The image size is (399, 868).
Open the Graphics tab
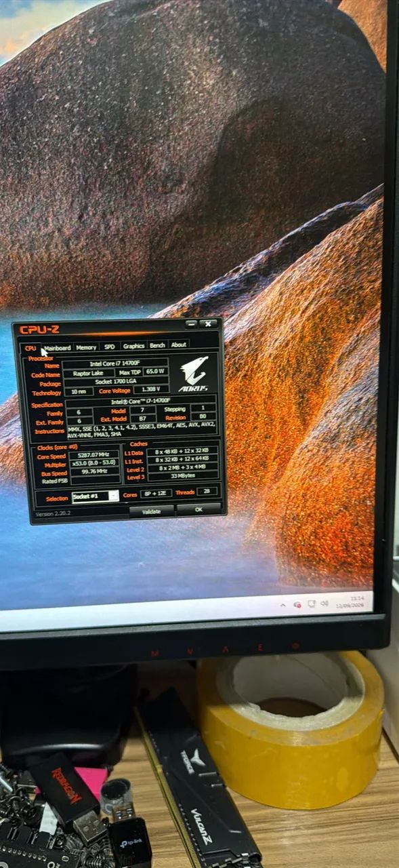tap(133, 347)
